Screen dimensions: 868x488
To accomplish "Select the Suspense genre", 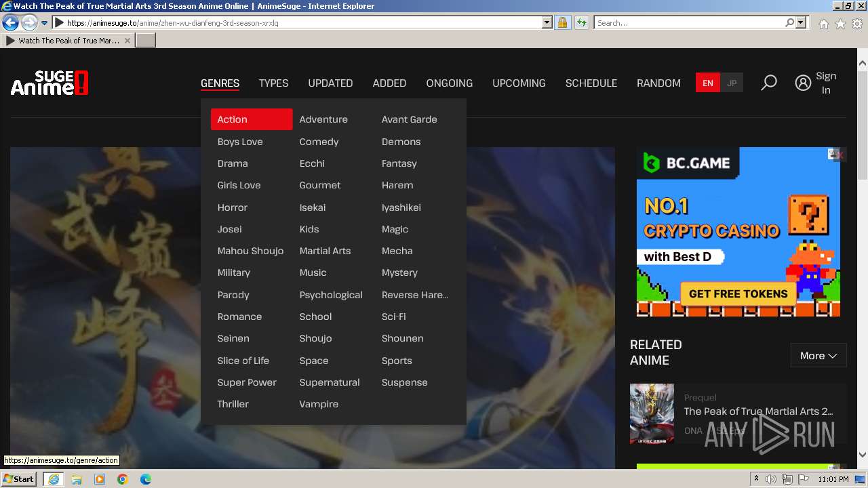I will (404, 382).
